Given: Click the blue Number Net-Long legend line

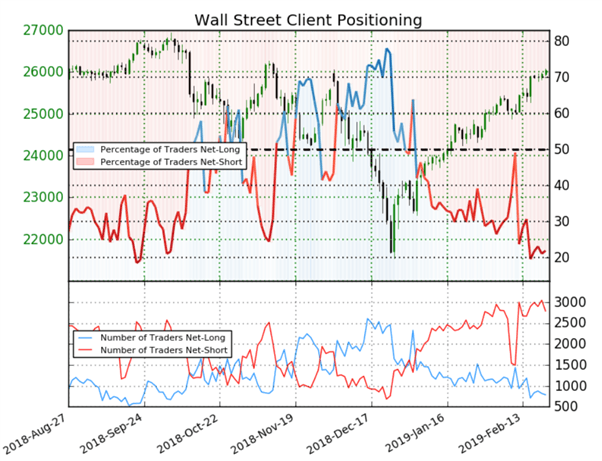Looking at the screenshot, I should tap(85, 338).
